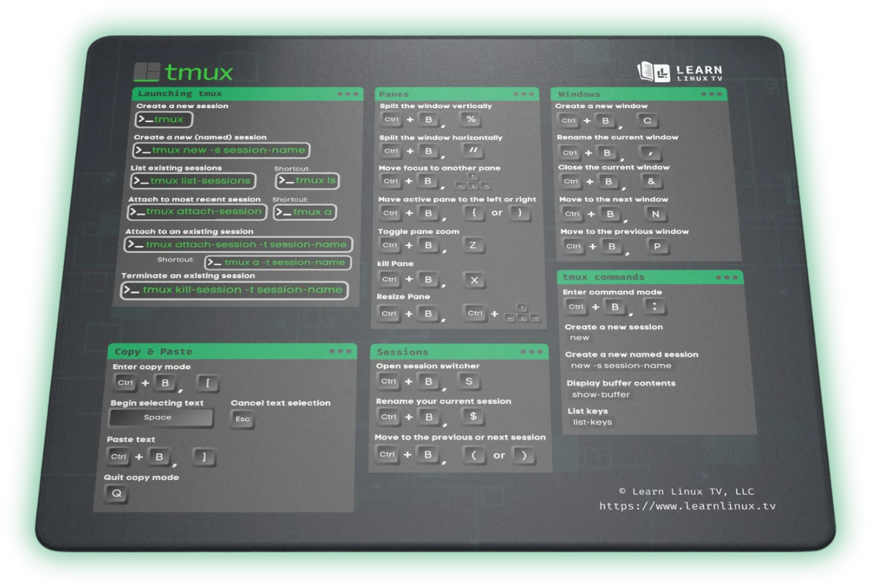The height and width of the screenshot is (588, 871).
Task: Select the Launching tmux panel header
Action: pyautogui.click(x=248, y=94)
